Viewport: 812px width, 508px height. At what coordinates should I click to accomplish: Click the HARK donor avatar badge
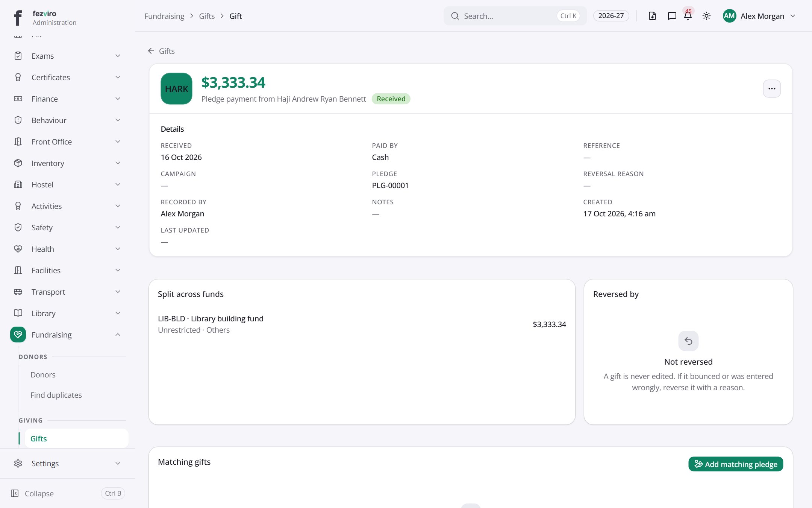(176, 89)
